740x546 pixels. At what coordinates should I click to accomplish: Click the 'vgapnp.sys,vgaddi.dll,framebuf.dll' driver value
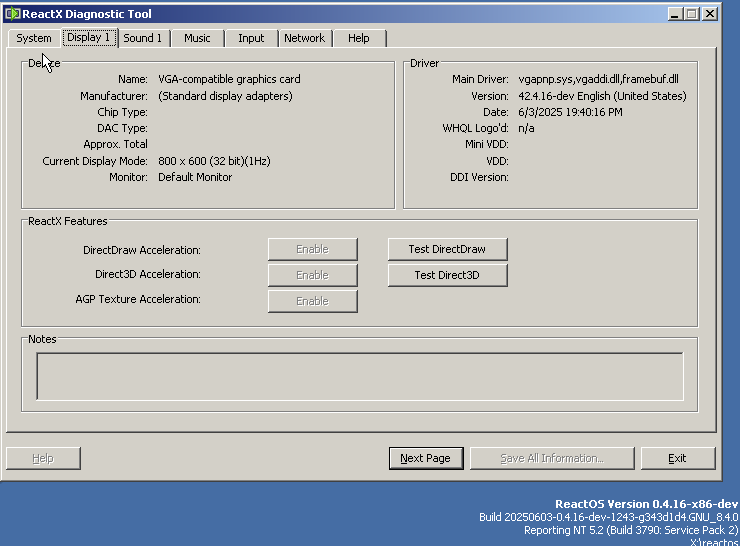click(x=598, y=79)
